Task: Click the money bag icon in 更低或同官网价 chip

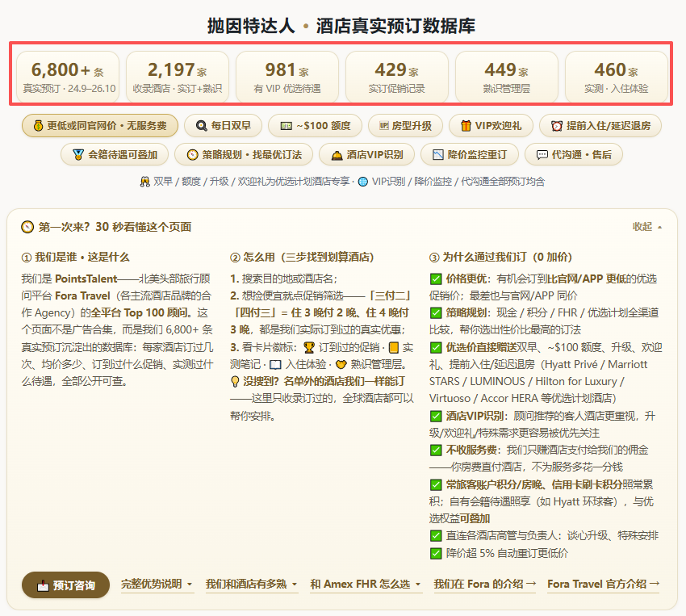Action: pyautogui.click(x=38, y=126)
